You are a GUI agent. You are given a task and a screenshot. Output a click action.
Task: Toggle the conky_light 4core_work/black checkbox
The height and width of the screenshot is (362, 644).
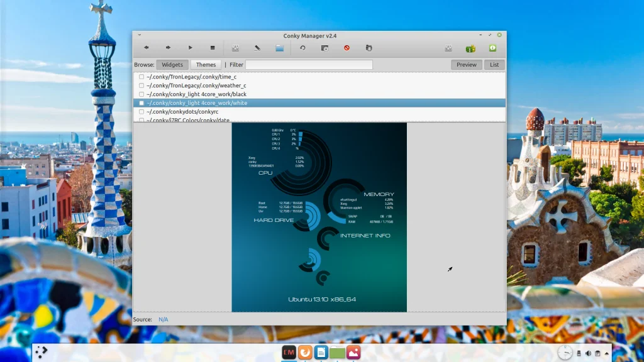click(x=142, y=94)
